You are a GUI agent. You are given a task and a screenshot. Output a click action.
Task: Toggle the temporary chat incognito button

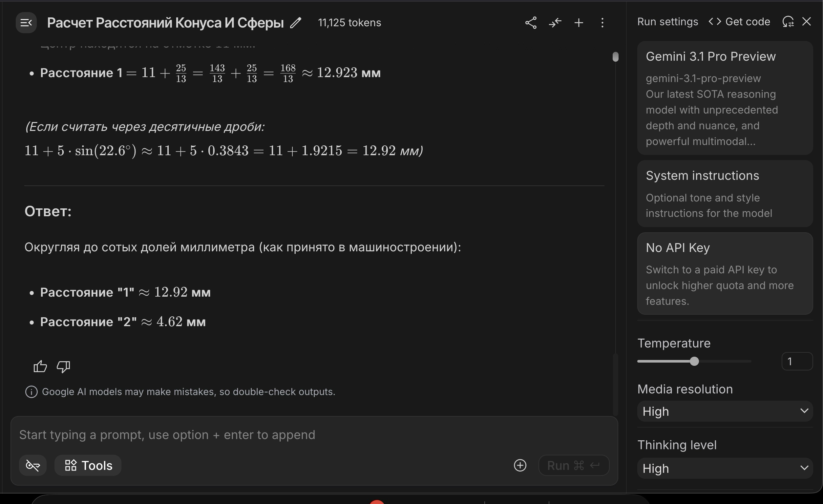coord(33,465)
